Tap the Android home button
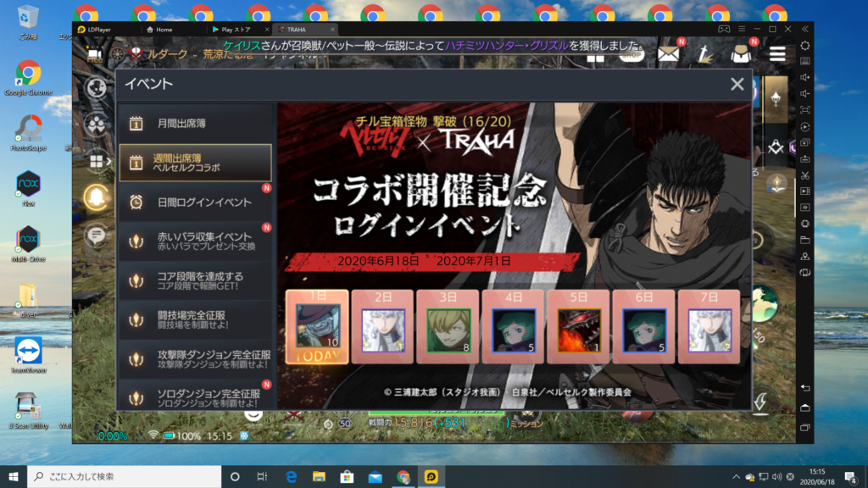The width and height of the screenshot is (868, 488). pyautogui.click(x=805, y=408)
